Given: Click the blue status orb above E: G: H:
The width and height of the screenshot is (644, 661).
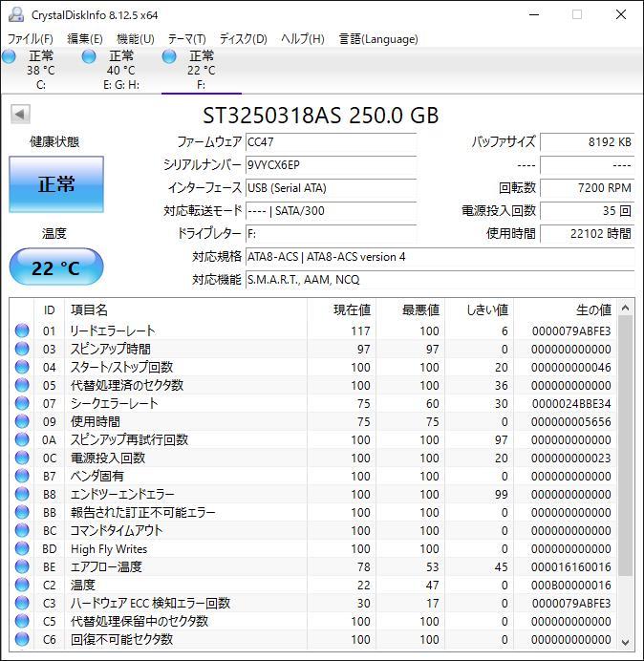Looking at the screenshot, I should point(89,56).
